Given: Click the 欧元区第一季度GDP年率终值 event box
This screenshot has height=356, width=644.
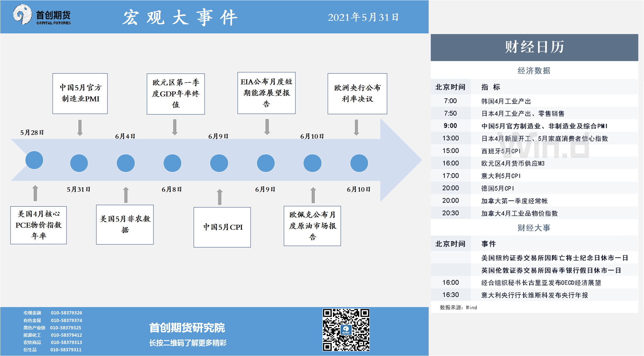Looking at the screenshot, I should click(x=176, y=94).
